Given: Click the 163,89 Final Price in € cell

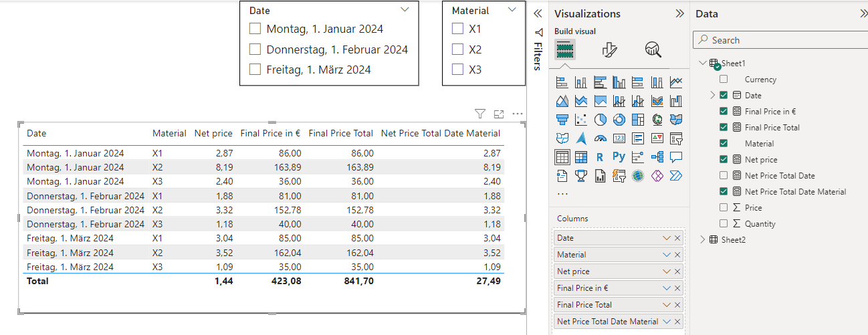Looking at the screenshot, I should pyautogui.click(x=288, y=167).
